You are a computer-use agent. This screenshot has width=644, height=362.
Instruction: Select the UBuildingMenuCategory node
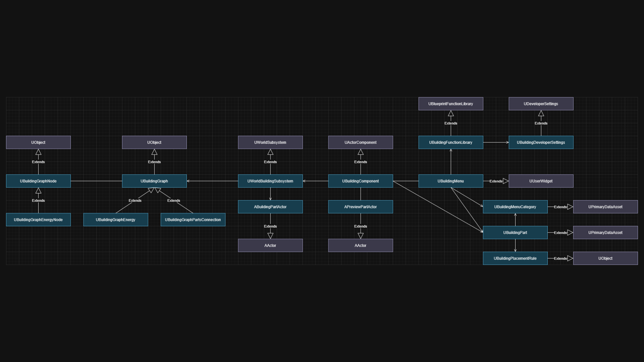(515, 207)
